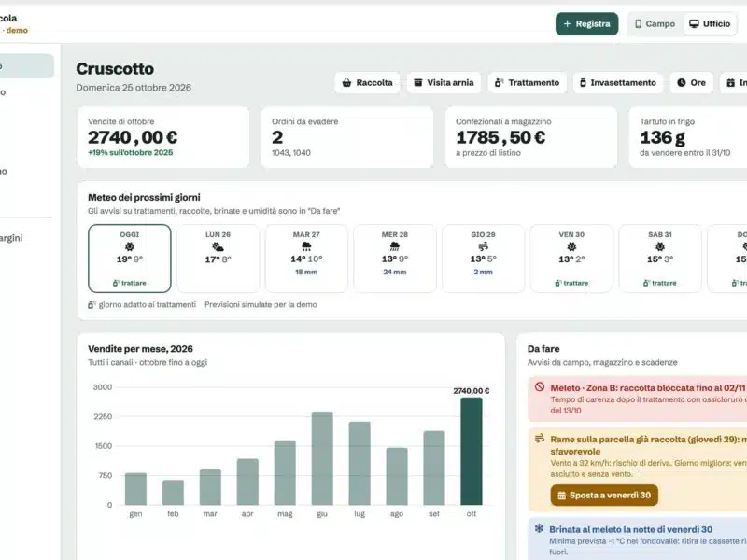Open the Tartufo in frigo card

[x=688, y=137]
